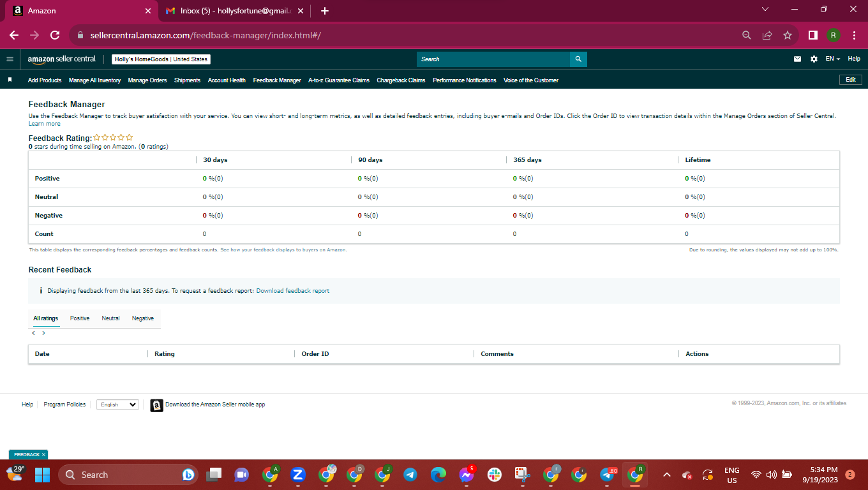The height and width of the screenshot is (490, 868).
Task: Click Download feedback report link
Action: pos(293,291)
